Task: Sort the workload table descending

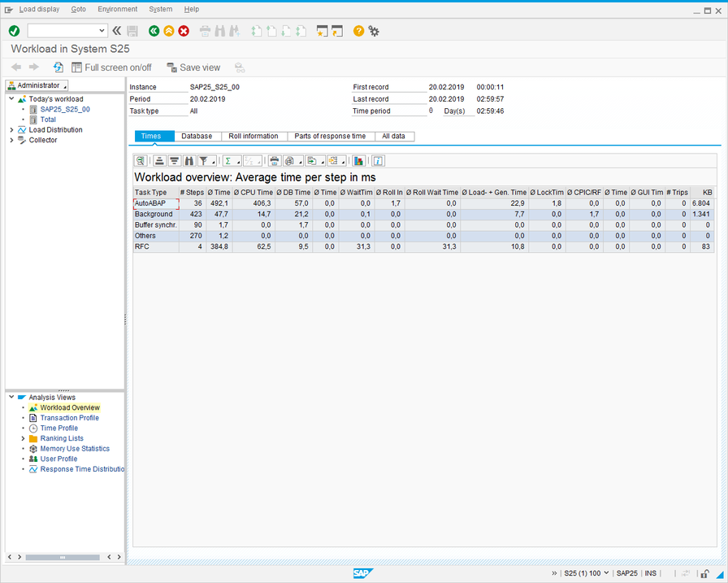Action: 173,160
